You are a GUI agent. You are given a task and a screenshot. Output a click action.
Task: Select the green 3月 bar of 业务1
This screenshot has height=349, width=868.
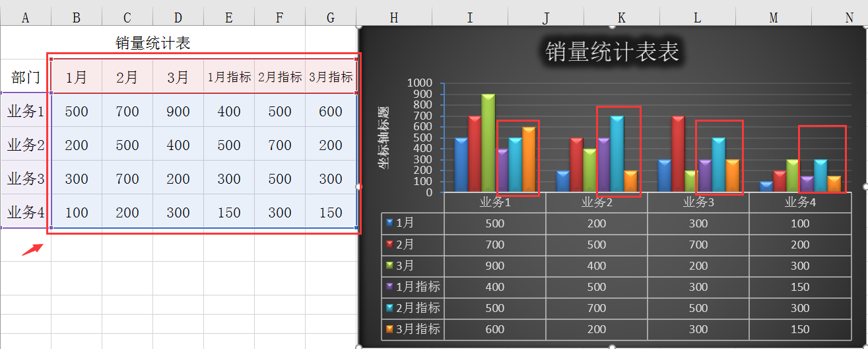[x=488, y=143]
